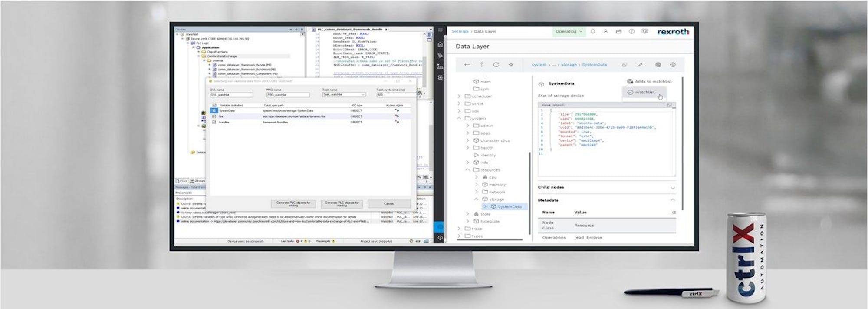Select the scheduler folder in tree
This screenshot has width=868, height=309.
(481, 96)
